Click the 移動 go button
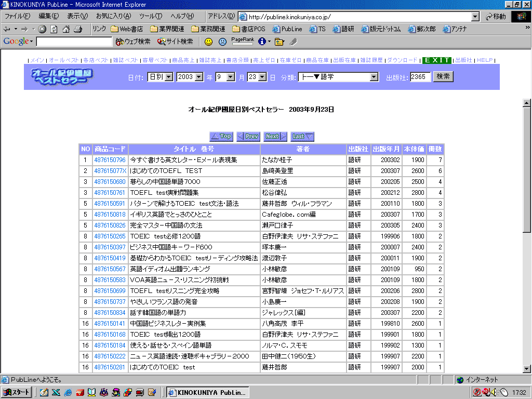The height and width of the screenshot is (399, 532). (496, 17)
